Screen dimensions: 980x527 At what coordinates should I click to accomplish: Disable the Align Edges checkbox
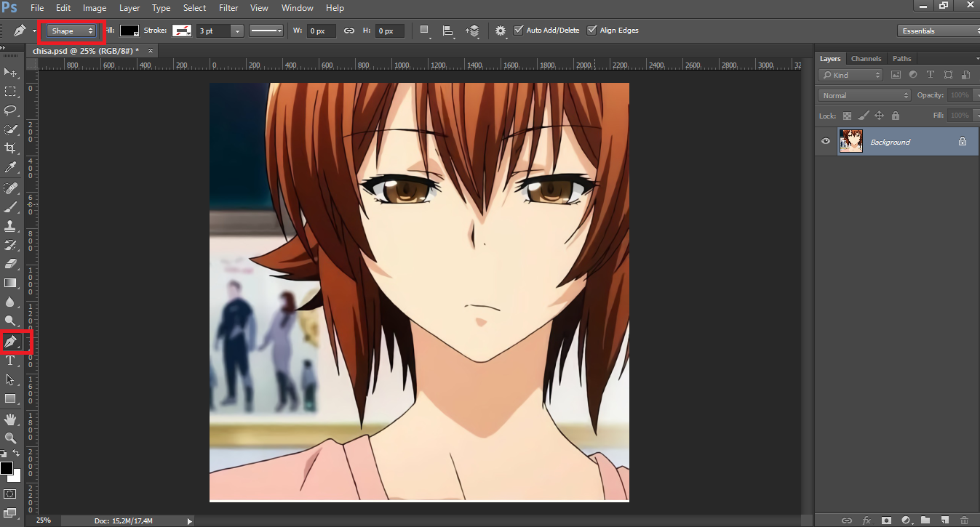[591, 30]
